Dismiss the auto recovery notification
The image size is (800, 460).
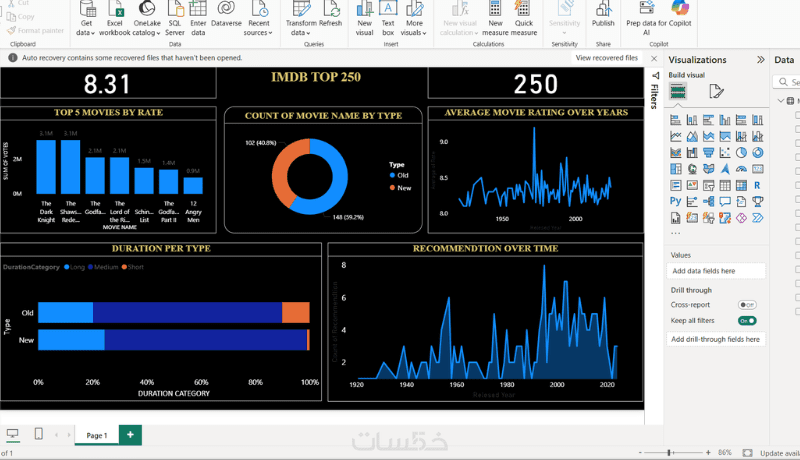click(x=654, y=59)
